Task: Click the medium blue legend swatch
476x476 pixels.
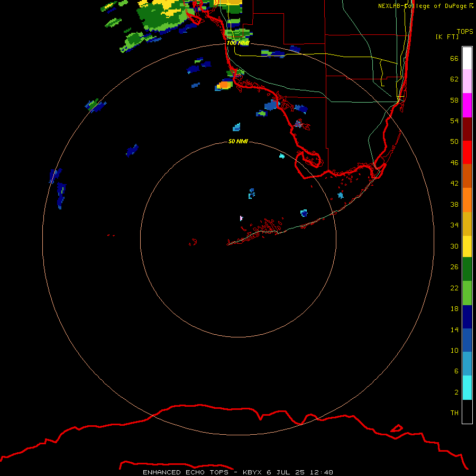Action: click(x=467, y=340)
